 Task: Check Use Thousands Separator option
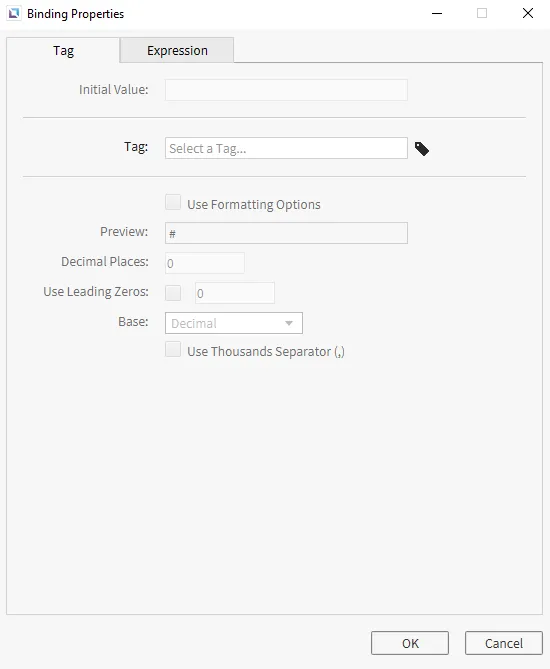point(173,349)
